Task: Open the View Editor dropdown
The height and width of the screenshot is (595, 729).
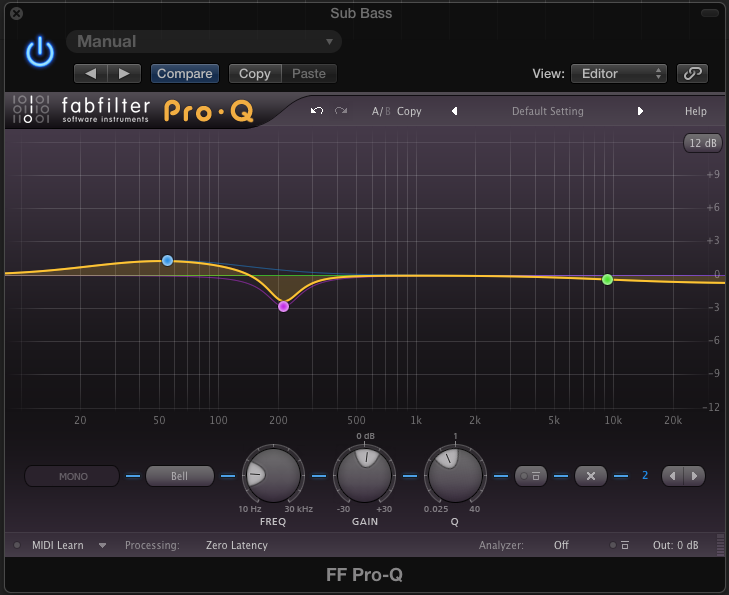Action: [x=618, y=73]
